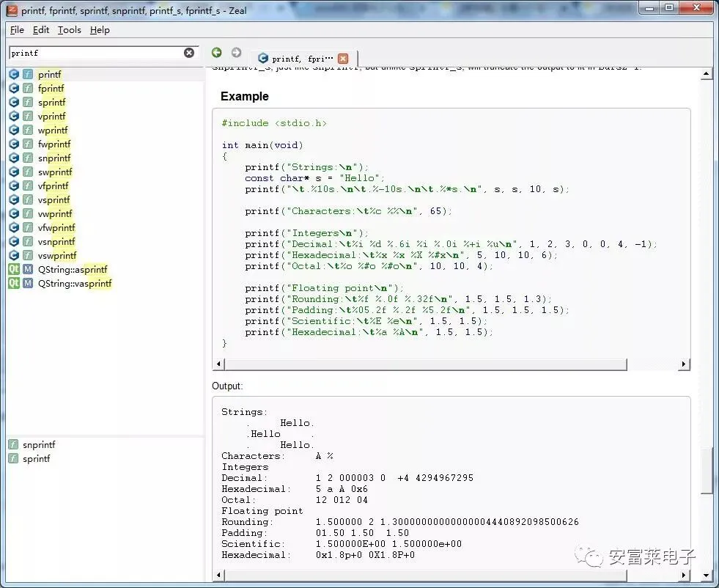Image resolution: width=719 pixels, height=588 pixels.
Task: Click the code example's right scroll arrow
Action: click(x=684, y=364)
